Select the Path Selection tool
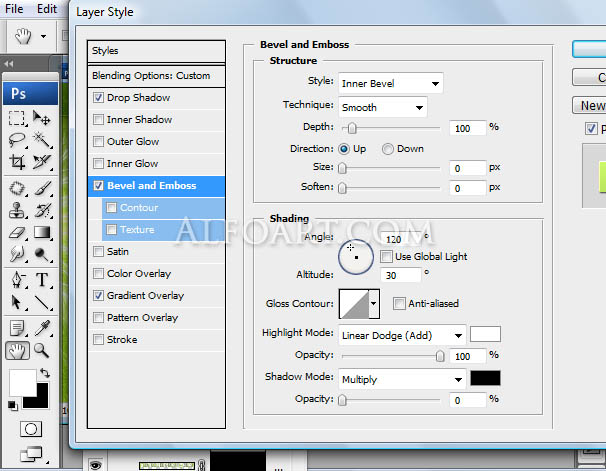Screen dimensions: 606x471 point(17,302)
